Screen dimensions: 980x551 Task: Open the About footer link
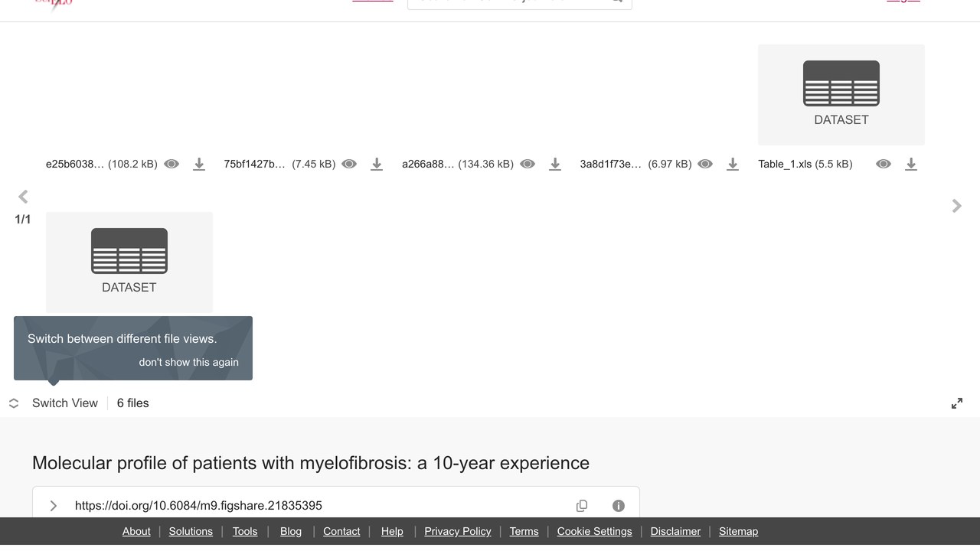tap(136, 531)
